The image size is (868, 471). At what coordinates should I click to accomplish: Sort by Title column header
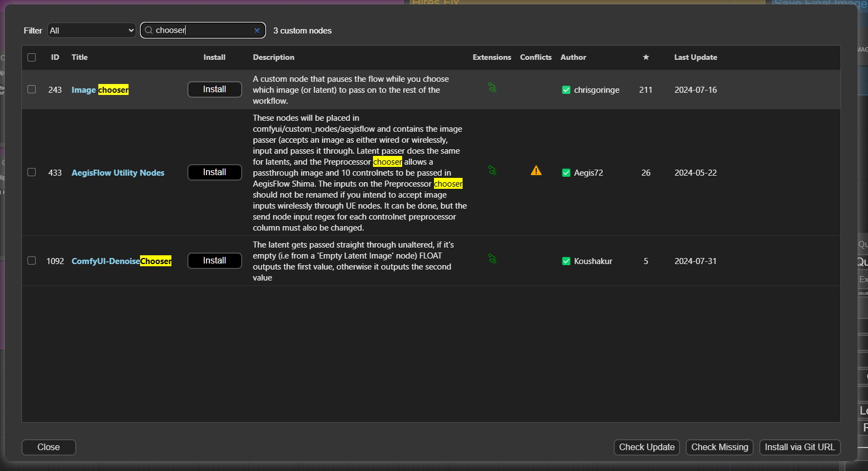click(x=80, y=57)
